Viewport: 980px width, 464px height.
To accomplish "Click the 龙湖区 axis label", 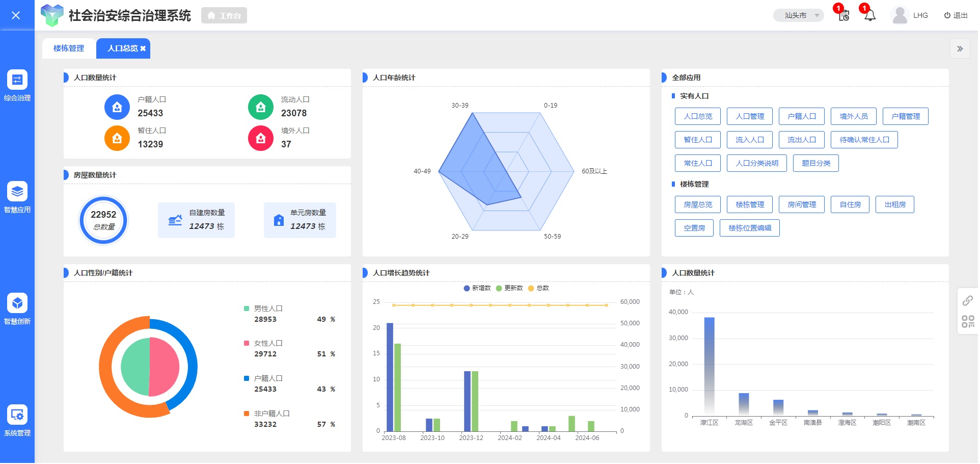I will coord(744,423).
